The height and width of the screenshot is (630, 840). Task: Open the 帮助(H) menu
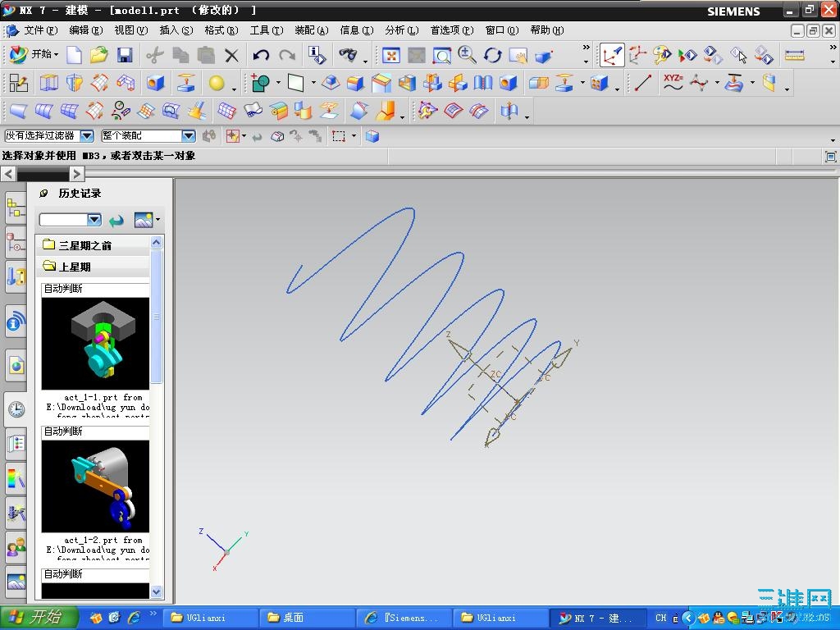(547, 30)
